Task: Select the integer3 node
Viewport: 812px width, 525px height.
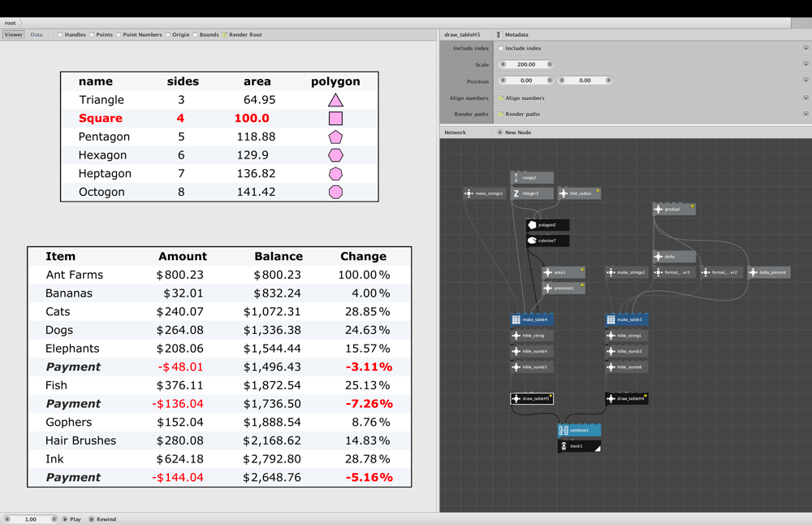Action: (532, 193)
